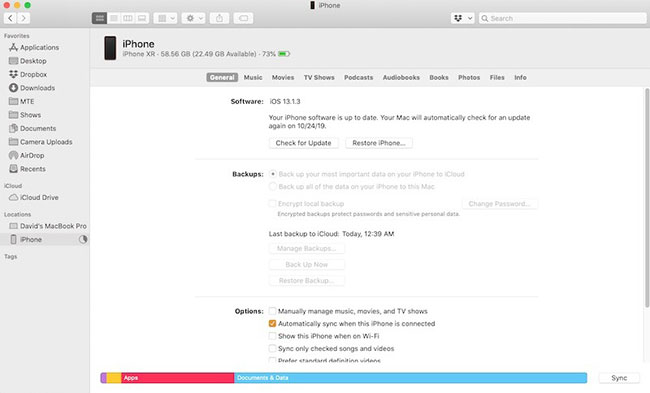
Task: Select iPhone in the Locations sidebar
Action: click(45, 239)
